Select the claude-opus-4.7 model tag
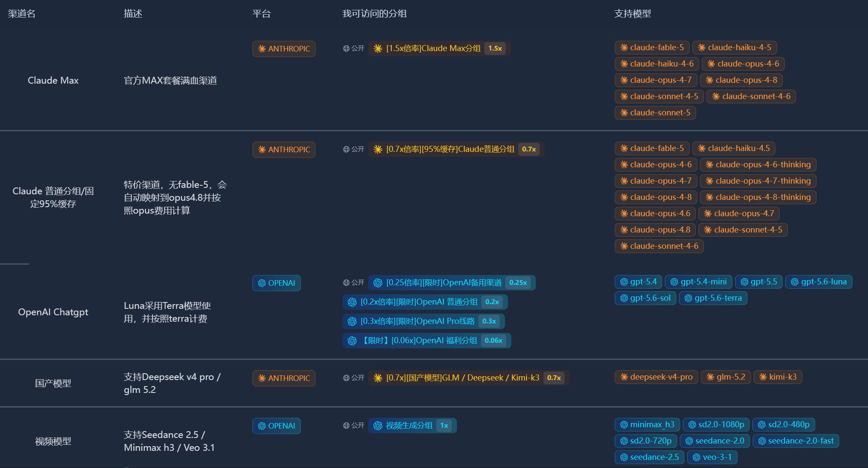 [x=739, y=214]
